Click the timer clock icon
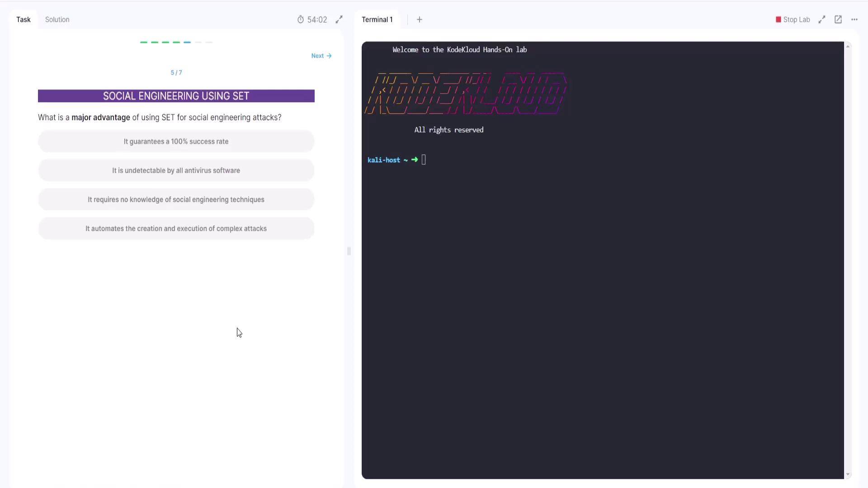Screen dimensions: 868x488 coord(301,19)
